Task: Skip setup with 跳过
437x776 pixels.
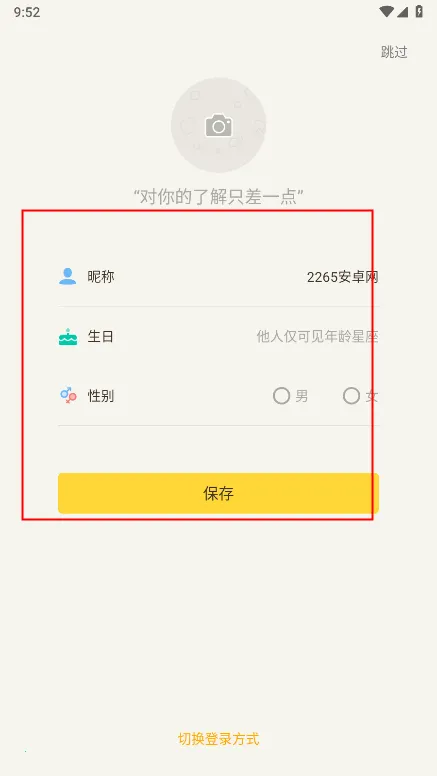Action: click(394, 52)
